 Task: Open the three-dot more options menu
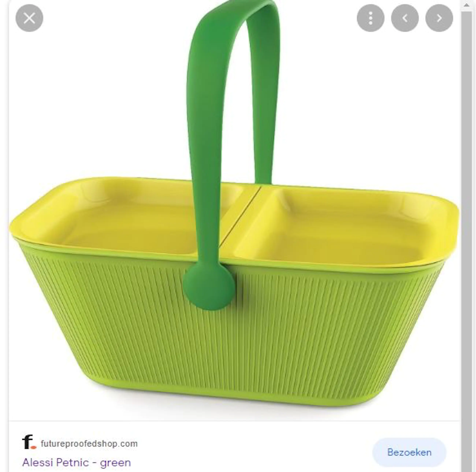click(x=370, y=18)
